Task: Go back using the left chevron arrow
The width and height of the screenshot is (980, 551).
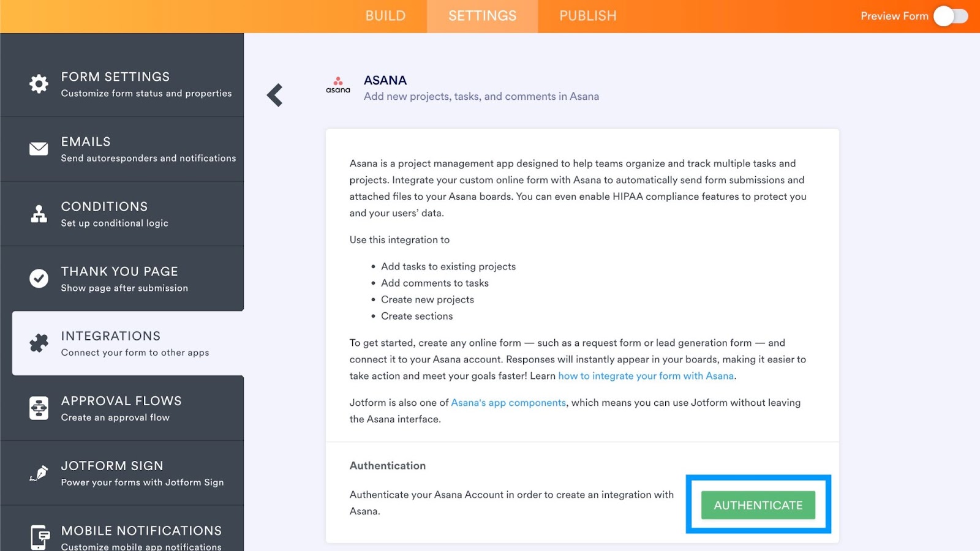Action: pyautogui.click(x=275, y=95)
